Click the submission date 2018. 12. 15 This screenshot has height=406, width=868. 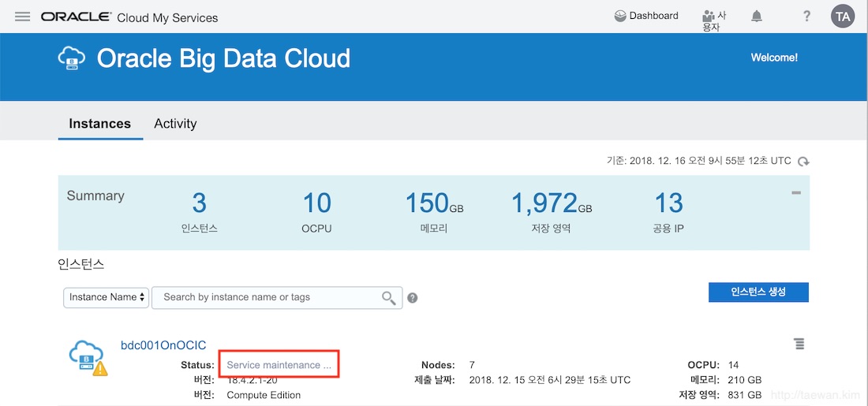pos(549,380)
